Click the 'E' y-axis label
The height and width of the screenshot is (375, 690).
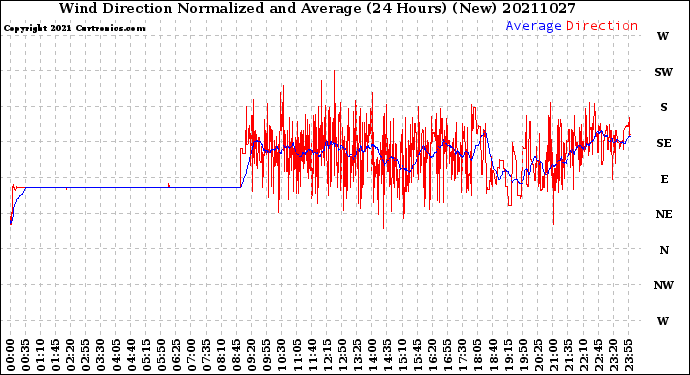(x=664, y=179)
